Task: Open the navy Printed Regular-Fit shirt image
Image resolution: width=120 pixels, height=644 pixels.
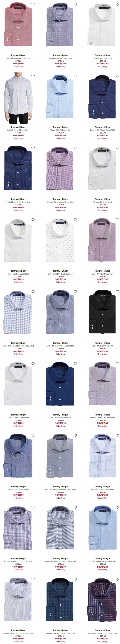Action: click(x=18, y=168)
